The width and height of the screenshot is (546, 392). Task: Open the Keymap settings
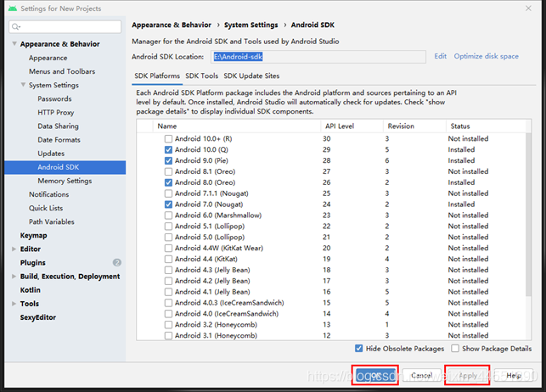33,236
